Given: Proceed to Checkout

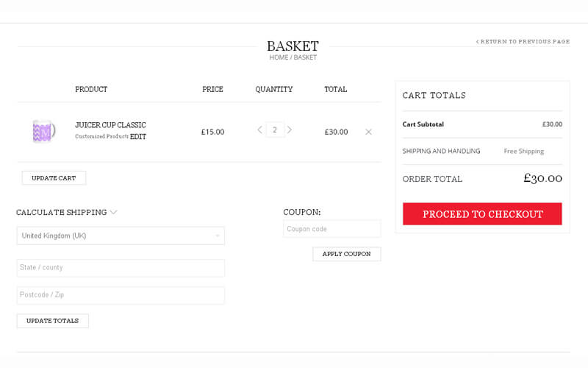Looking at the screenshot, I should coord(482,214).
